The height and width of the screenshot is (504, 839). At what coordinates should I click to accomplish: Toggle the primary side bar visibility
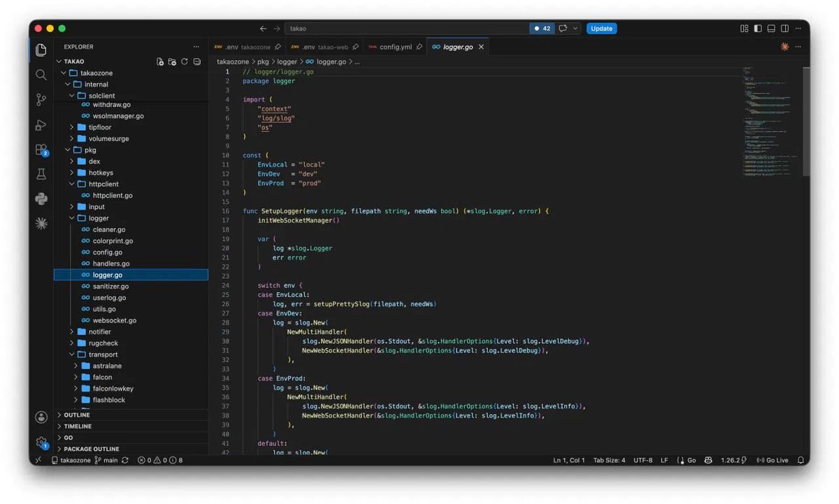pyautogui.click(x=758, y=29)
